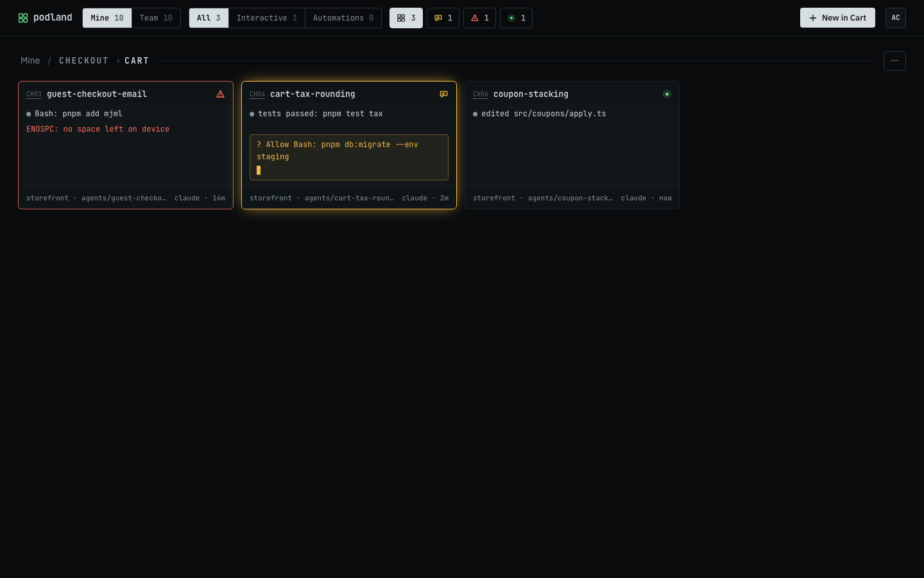This screenshot has width=924, height=578.
Task: Open the cart-tax-rounding card title
Action: [312, 94]
